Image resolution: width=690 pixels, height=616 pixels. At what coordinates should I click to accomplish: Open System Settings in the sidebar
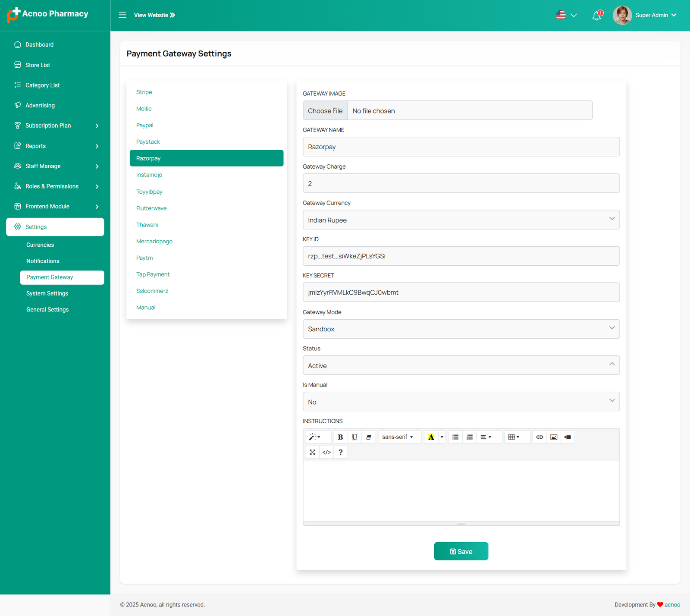click(x=47, y=293)
